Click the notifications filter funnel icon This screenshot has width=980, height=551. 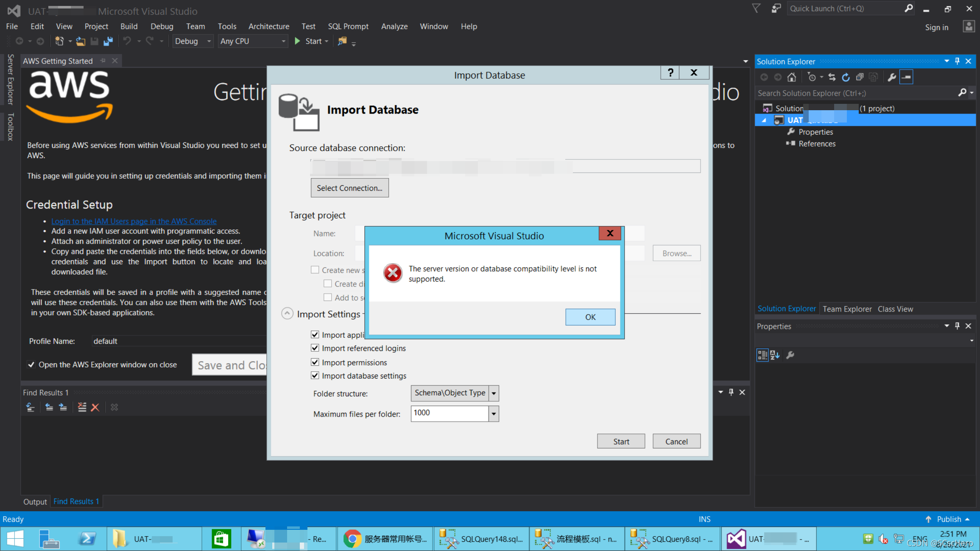tap(756, 8)
